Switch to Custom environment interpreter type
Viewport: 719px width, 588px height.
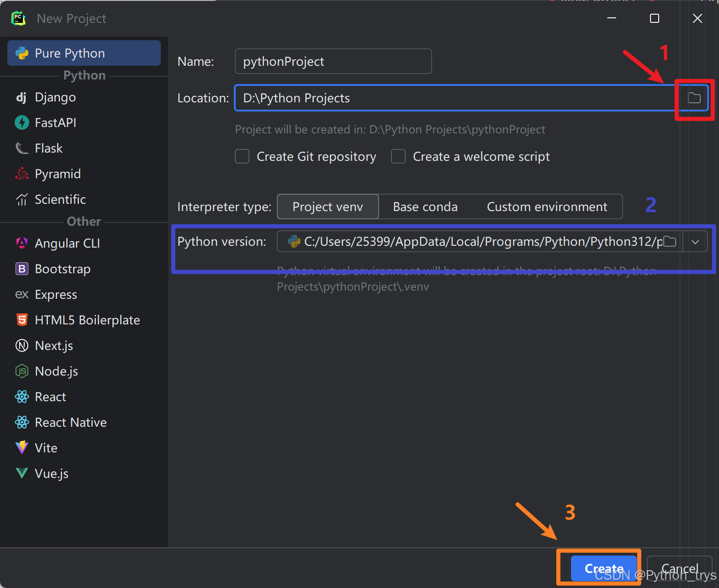pyautogui.click(x=547, y=207)
